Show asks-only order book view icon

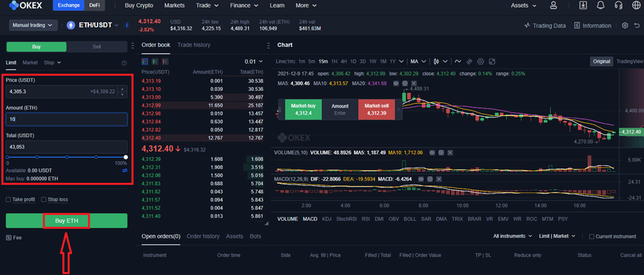[165, 61]
